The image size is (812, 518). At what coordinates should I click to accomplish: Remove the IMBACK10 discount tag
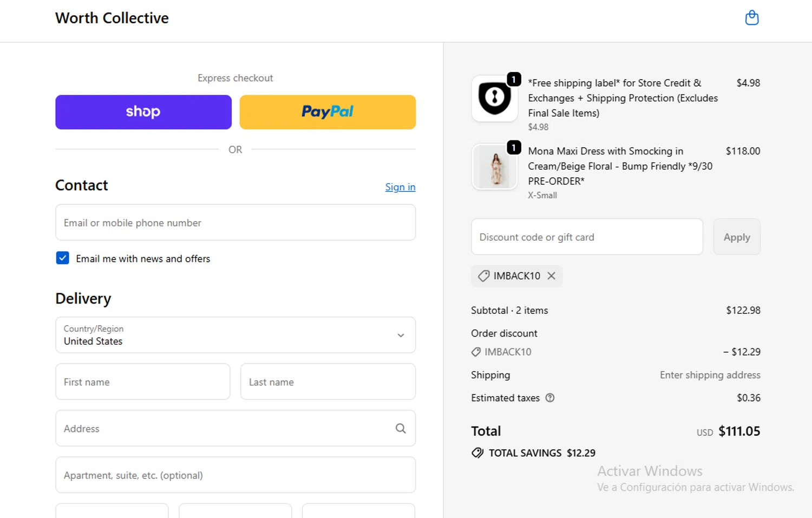point(551,276)
